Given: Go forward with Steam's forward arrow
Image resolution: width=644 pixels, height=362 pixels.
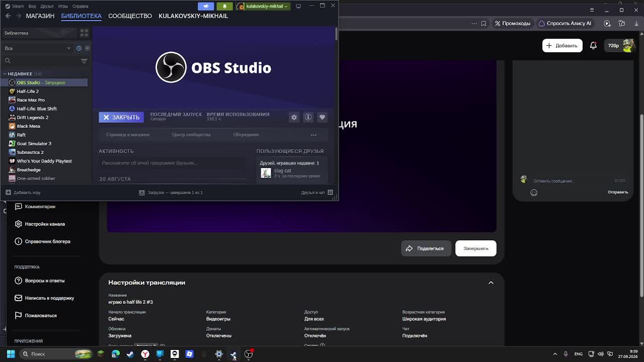Looking at the screenshot, I should (19, 16).
